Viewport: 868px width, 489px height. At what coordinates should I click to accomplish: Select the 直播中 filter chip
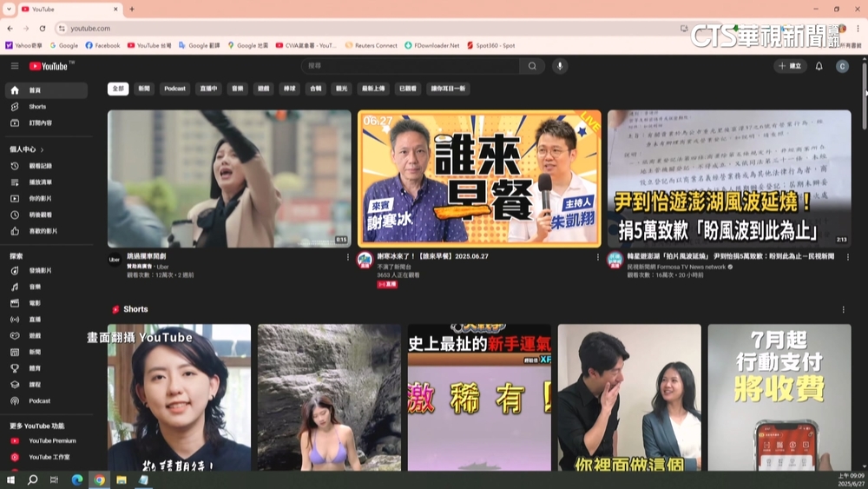[x=208, y=89]
